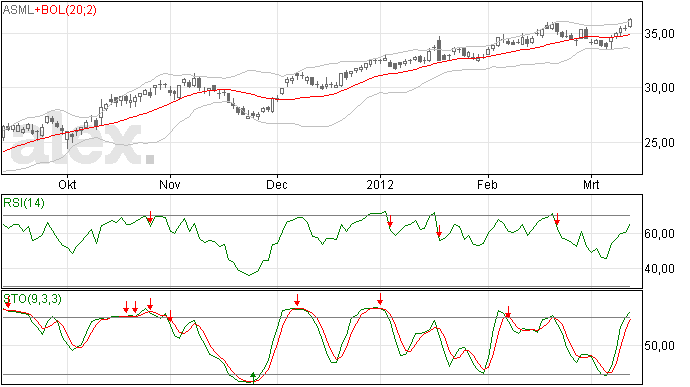Click the 2012 year axis label
The width and height of the screenshot is (690, 387).
[380, 184]
